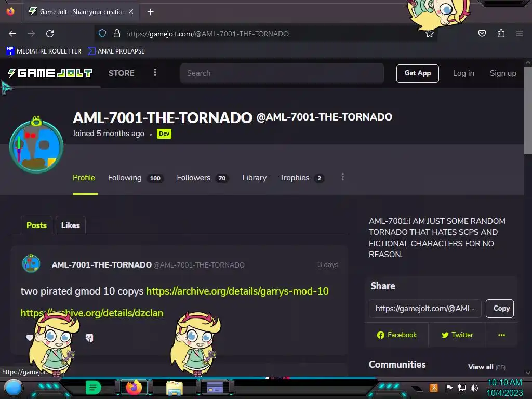
Task: Open the Trophies tab
Action: pos(302,178)
